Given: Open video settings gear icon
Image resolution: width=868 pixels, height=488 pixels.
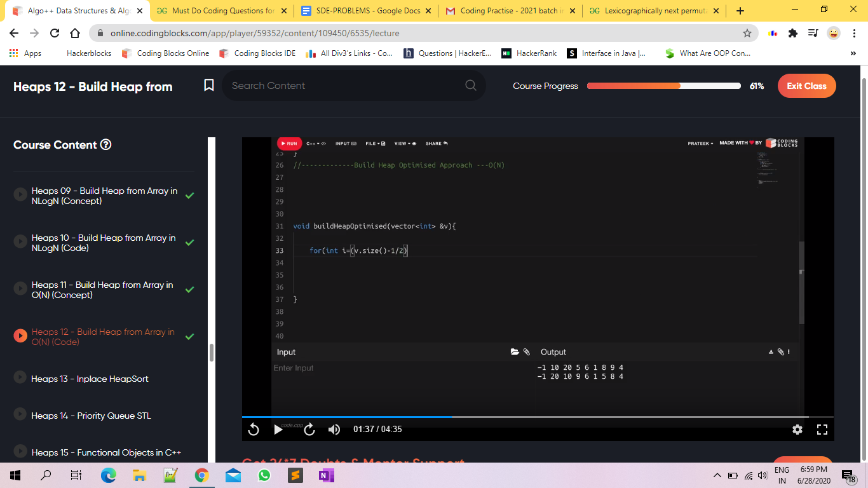Looking at the screenshot, I should coord(797,430).
